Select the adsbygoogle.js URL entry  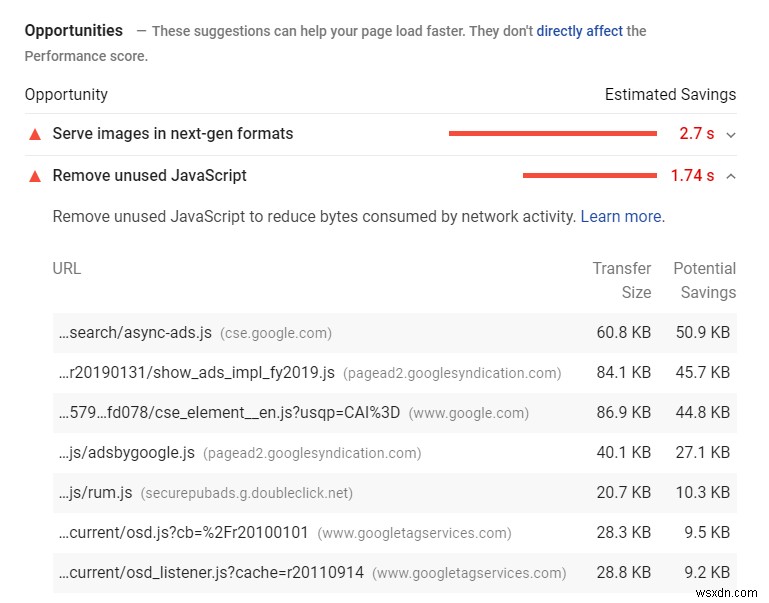127,452
